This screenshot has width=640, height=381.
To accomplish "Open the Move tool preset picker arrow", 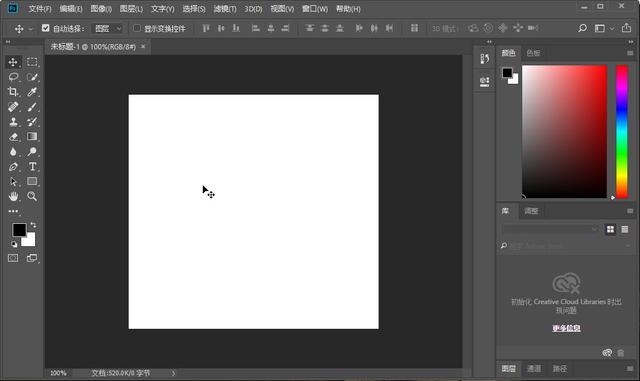I will pyautogui.click(x=31, y=29).
